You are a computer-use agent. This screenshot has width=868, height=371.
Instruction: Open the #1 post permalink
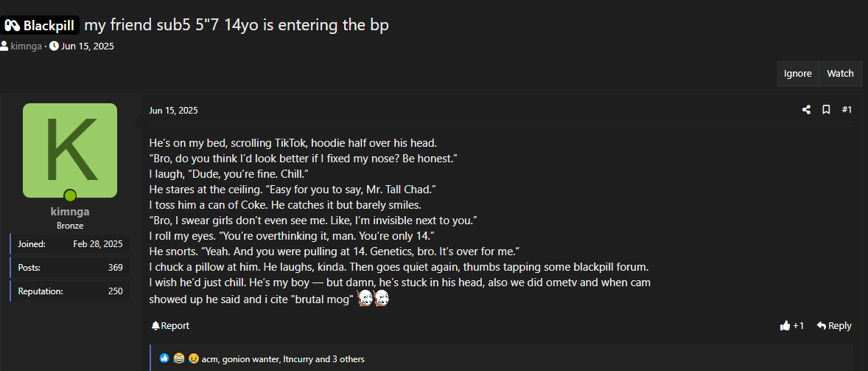[x=847, y=110]
